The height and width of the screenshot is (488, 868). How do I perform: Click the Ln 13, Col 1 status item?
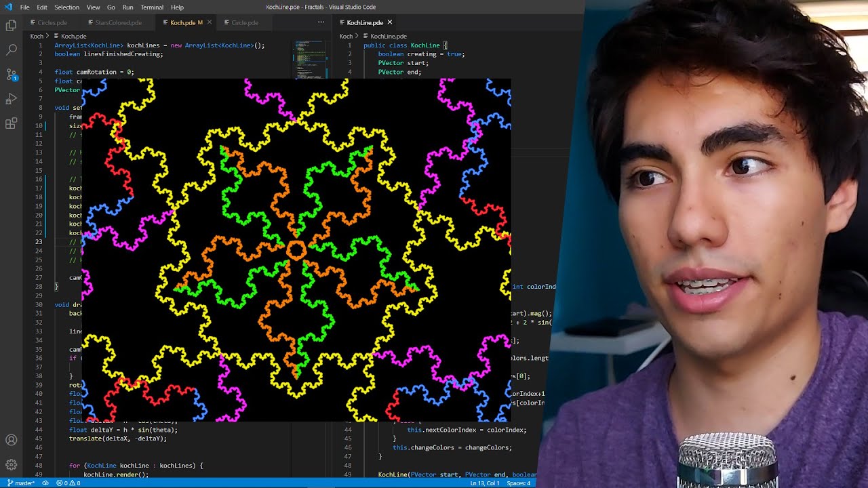484,483
